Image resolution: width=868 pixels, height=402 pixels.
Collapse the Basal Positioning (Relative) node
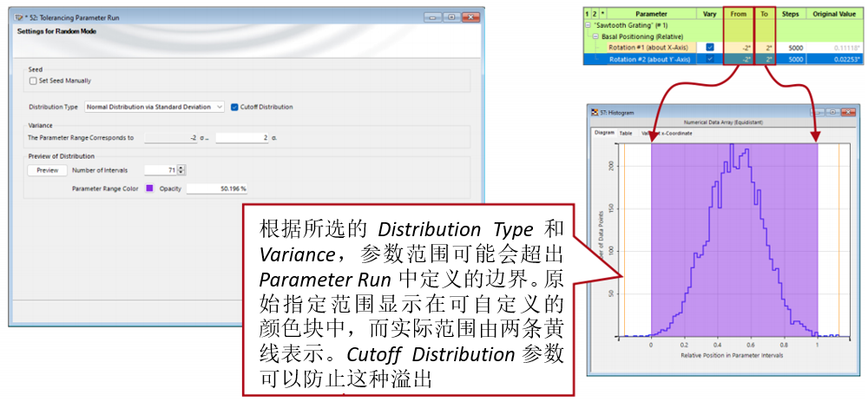(597, 36)
